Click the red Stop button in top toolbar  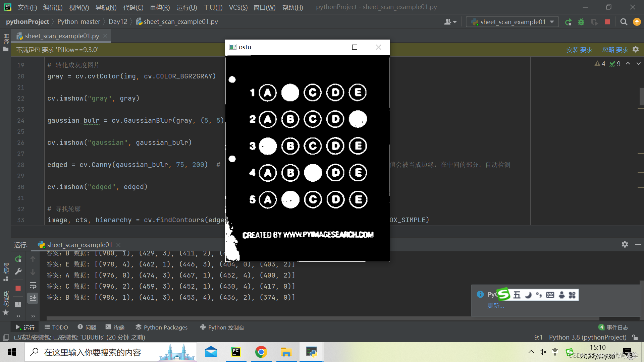click(607, 22)
